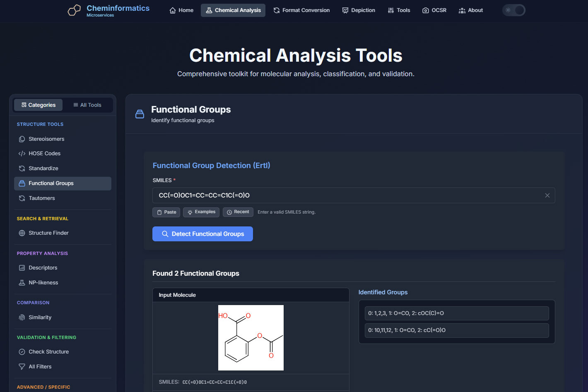Show Recent SMILES entries
The width and height of the screenshot is (588, 392).
click(x=238, y=212)
